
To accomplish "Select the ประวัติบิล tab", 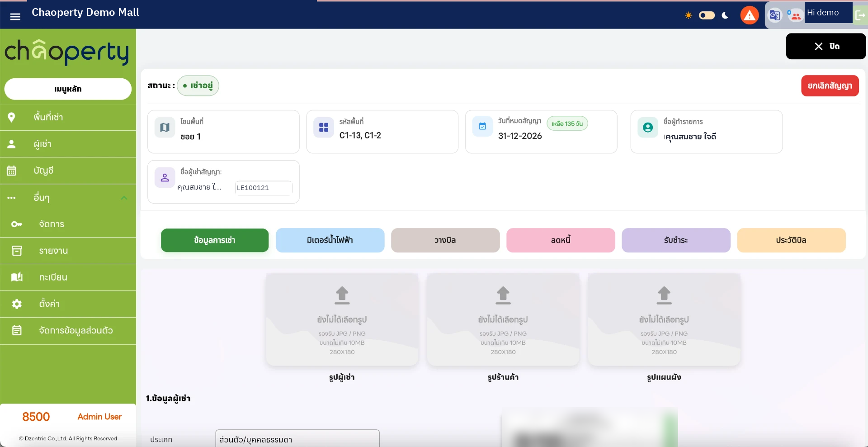I will (791, 240).
